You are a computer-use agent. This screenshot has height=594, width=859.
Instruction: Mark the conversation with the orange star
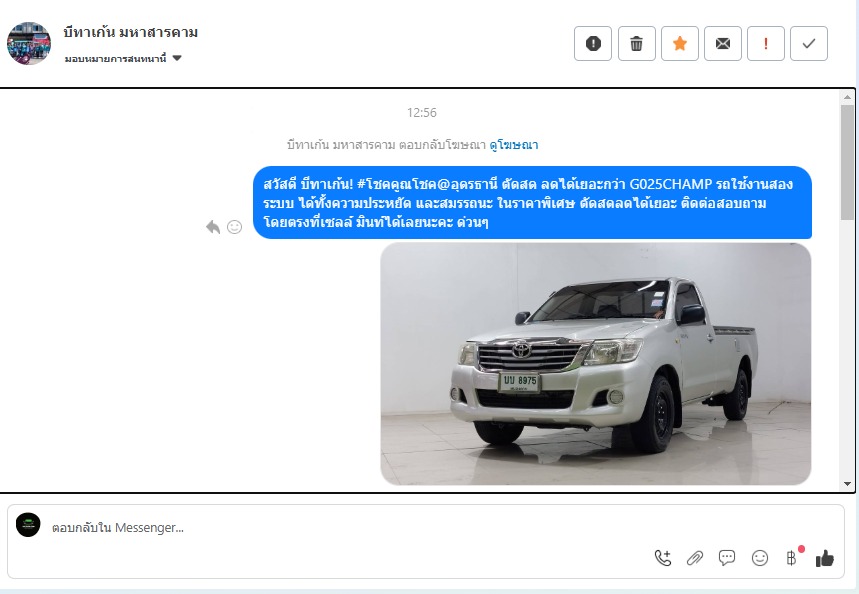tap(679, 44)
